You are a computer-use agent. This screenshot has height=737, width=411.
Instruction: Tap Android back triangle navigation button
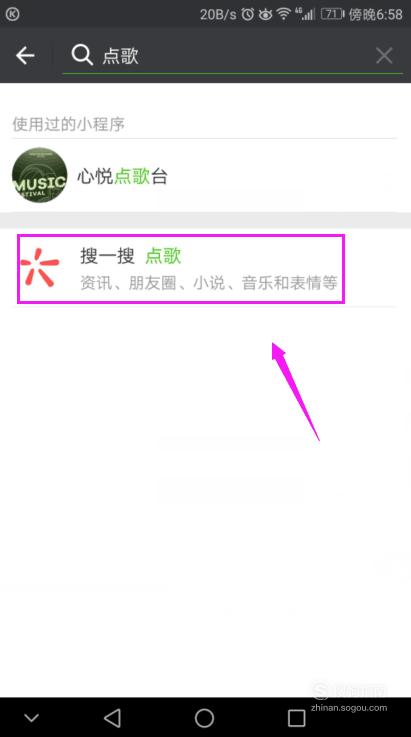(112, 718)
